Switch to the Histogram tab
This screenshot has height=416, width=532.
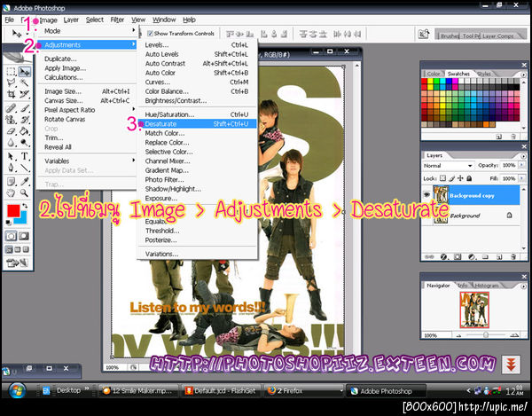pos(486,286)
